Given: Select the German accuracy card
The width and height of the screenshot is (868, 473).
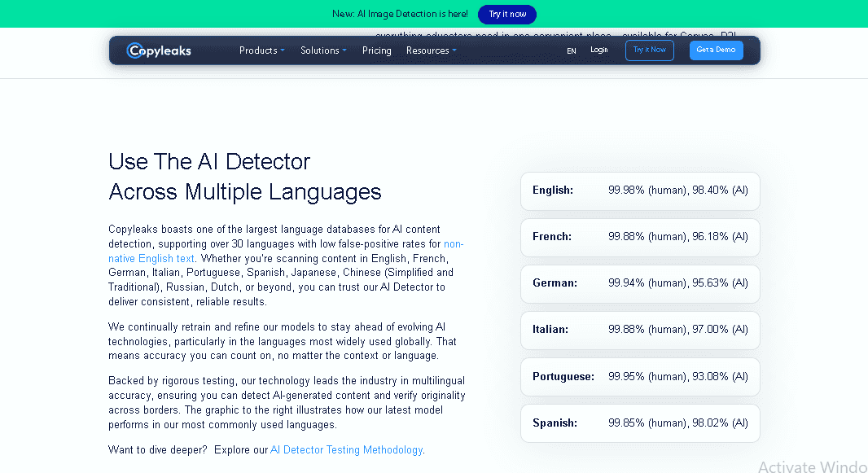Looking at the screenshot, I should pyautogui.click(x=640, y=283).
